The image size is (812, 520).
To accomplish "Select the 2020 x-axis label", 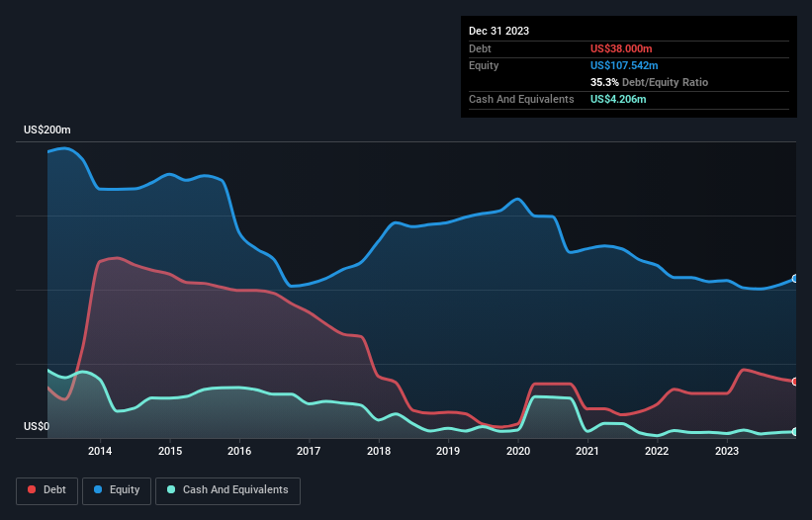I will click(x=518, y=451).
